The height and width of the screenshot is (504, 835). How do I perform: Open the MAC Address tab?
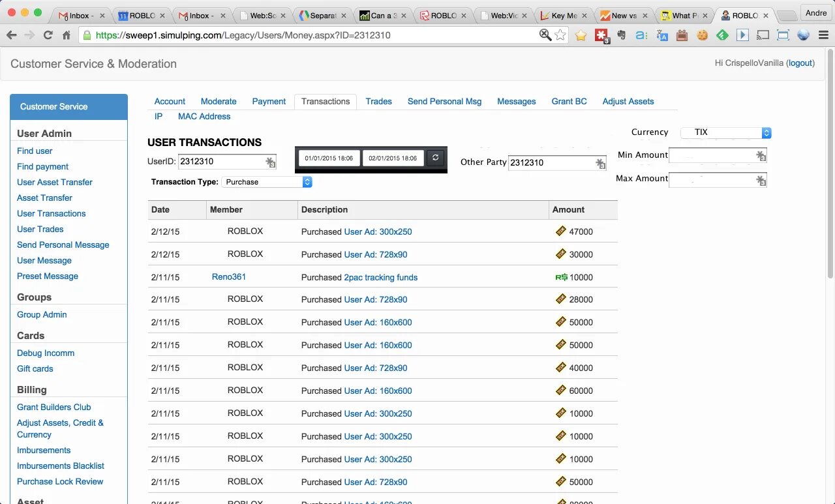click(204, 116)
